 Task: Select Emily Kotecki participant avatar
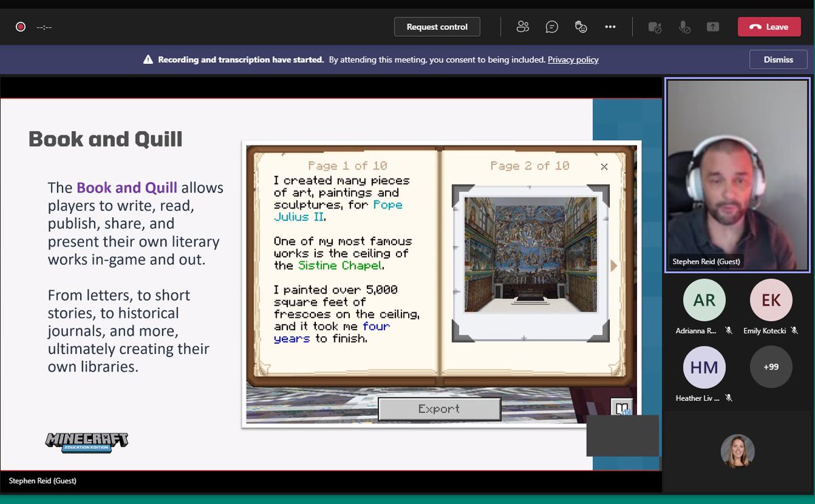click(771, 300)
